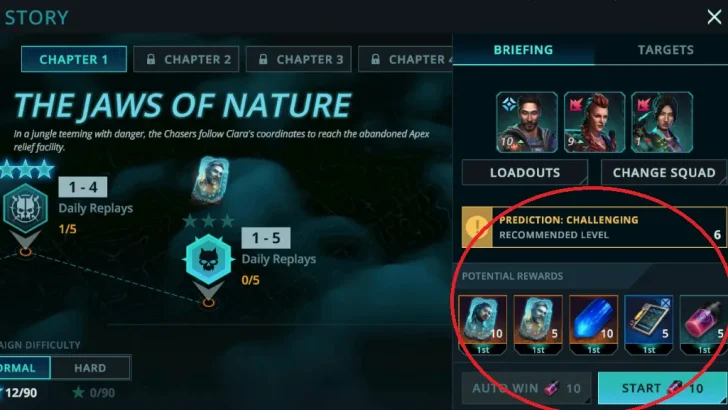Select the Chapter 1 tab

[x=74, y=59]
